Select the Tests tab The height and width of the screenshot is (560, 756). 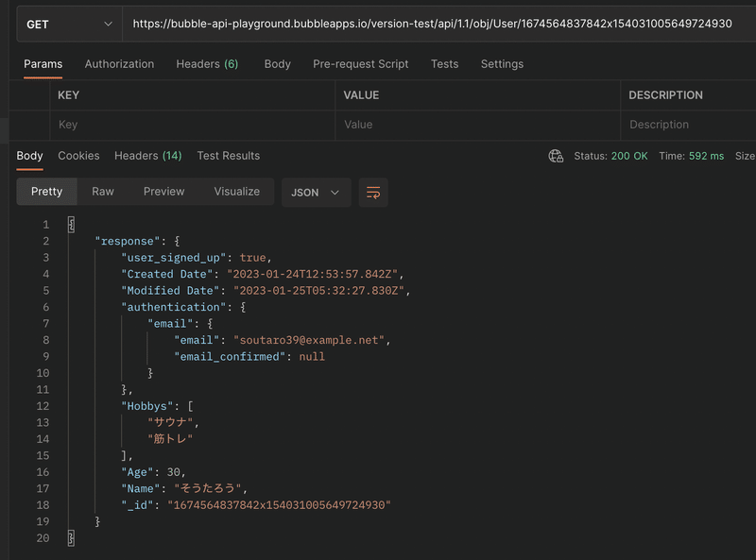pyautogui.click(x=444, y=64)
